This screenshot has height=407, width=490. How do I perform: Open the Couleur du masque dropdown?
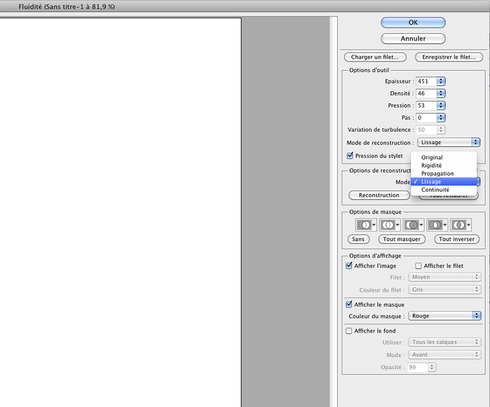[x=445, y=316]
